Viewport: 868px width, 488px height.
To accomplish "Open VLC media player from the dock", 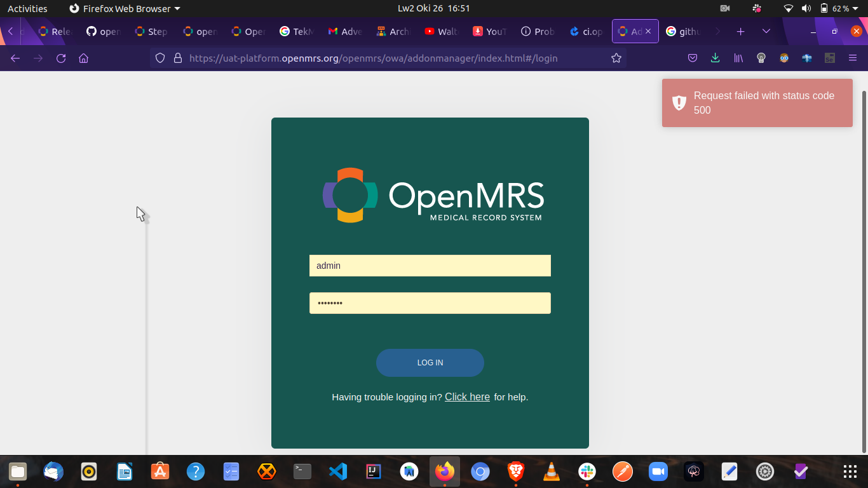I will [552, 471].
